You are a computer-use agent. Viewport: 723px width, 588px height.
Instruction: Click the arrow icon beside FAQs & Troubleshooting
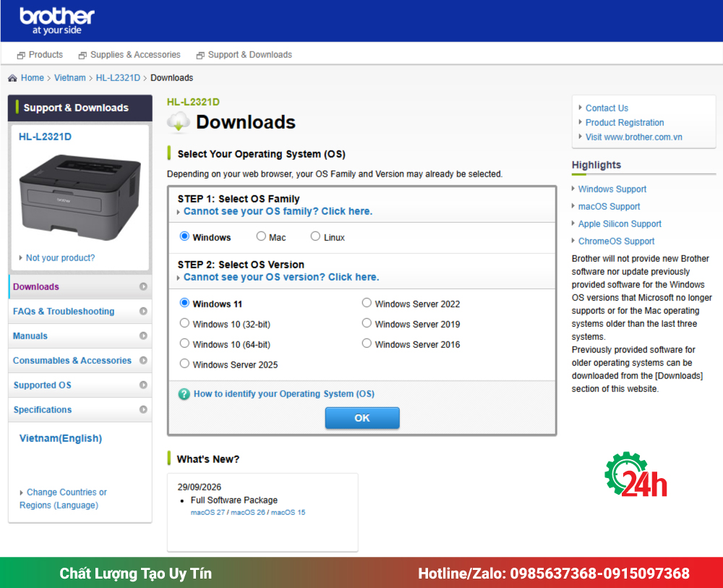[143, 311]
